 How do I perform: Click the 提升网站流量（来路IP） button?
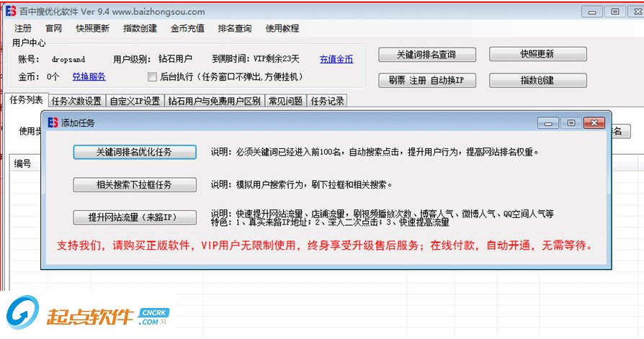click(135, 217)
